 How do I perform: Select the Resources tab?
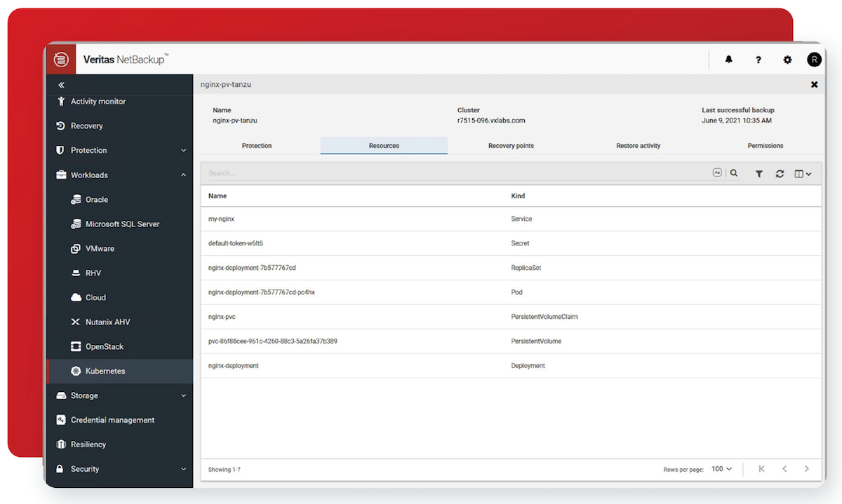coord(384,146)
